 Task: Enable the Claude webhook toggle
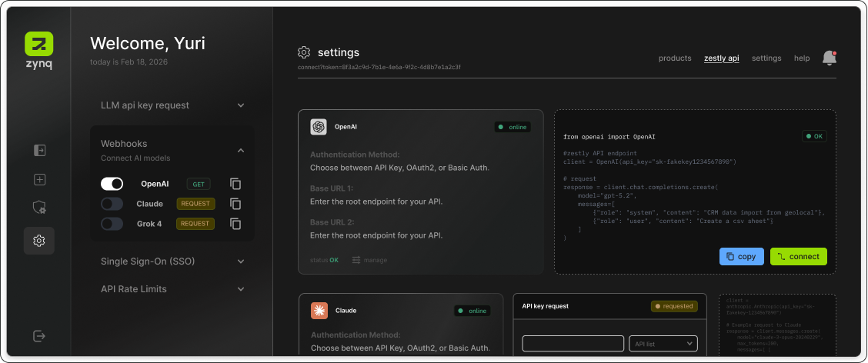click(112, 204)
